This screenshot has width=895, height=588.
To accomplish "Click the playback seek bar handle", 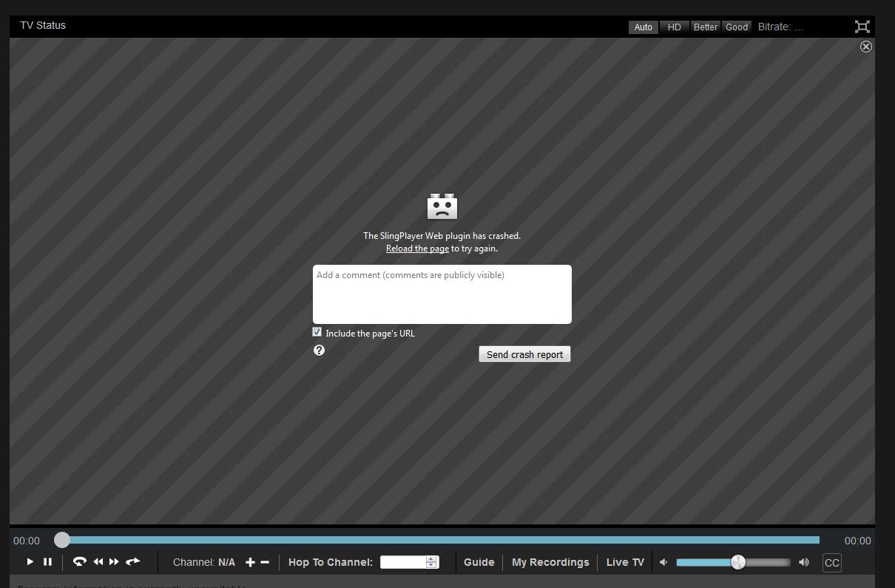I will coord(62,540).
